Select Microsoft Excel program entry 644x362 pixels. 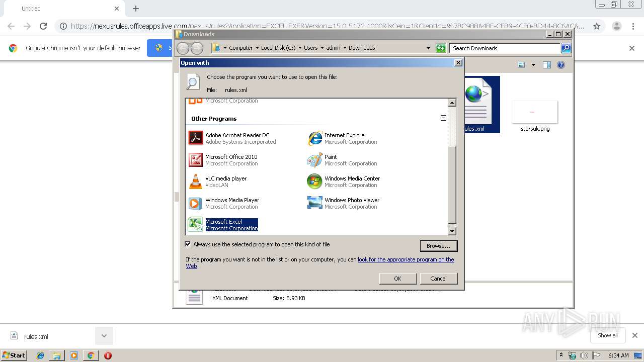tap(223, 225)
